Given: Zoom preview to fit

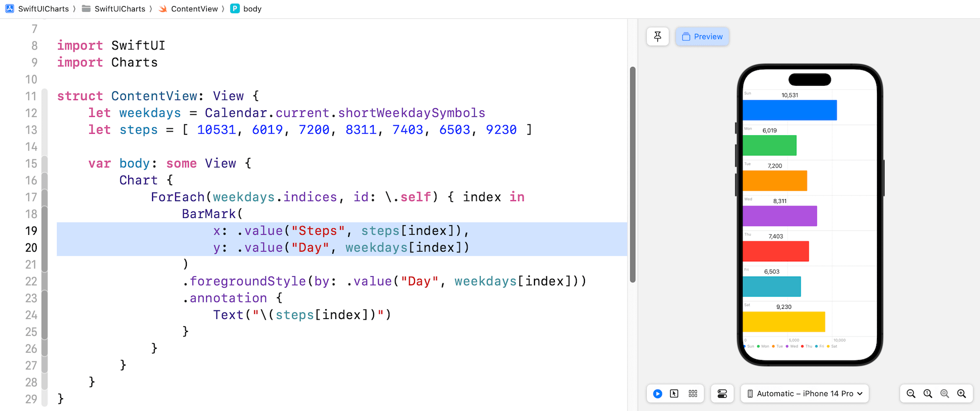Looking at the screenshot, I should coord(945,394).
